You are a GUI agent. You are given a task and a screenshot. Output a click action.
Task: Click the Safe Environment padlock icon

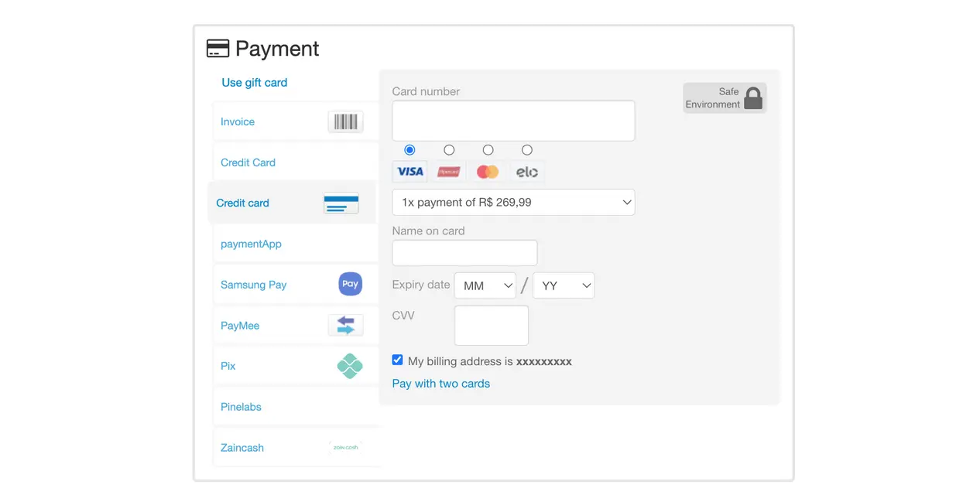752,98
